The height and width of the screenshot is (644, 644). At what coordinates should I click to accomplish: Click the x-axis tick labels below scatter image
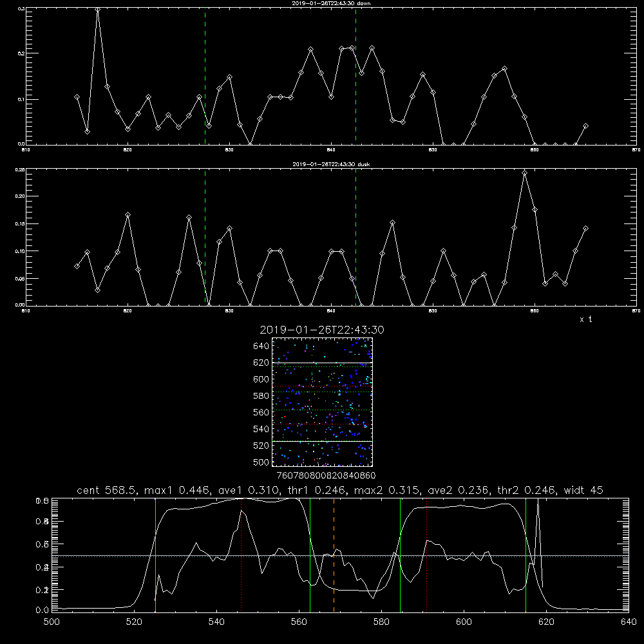point(326,475)
